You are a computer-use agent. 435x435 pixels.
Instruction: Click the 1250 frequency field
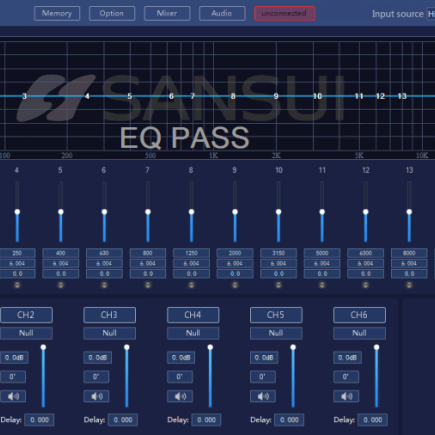point(191,253)
